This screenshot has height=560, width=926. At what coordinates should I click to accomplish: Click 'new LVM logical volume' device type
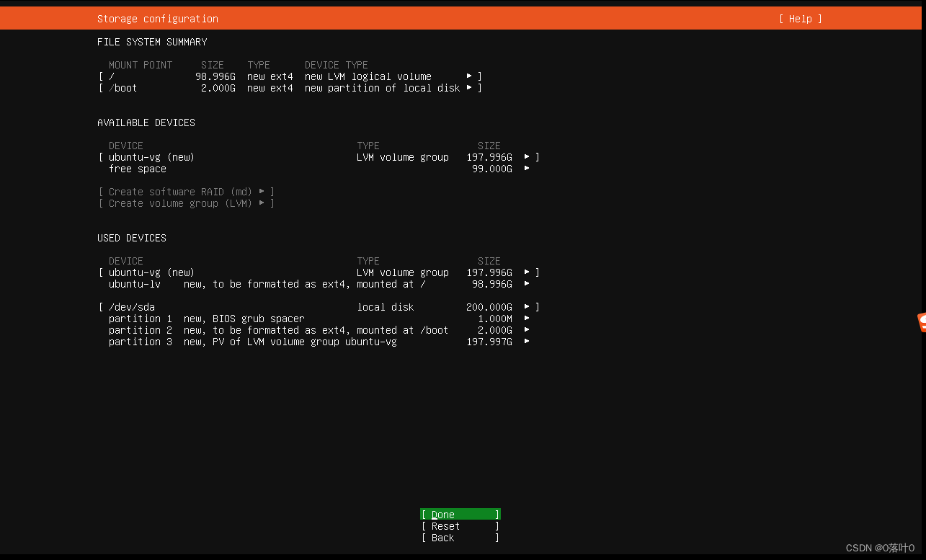click(368, 76)
